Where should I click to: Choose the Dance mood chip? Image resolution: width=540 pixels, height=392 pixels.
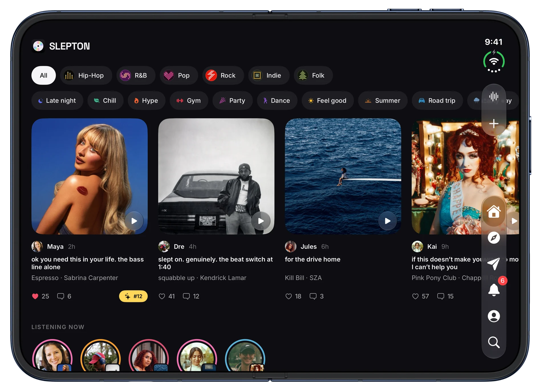pyautogui.click(x=277, y=101)
